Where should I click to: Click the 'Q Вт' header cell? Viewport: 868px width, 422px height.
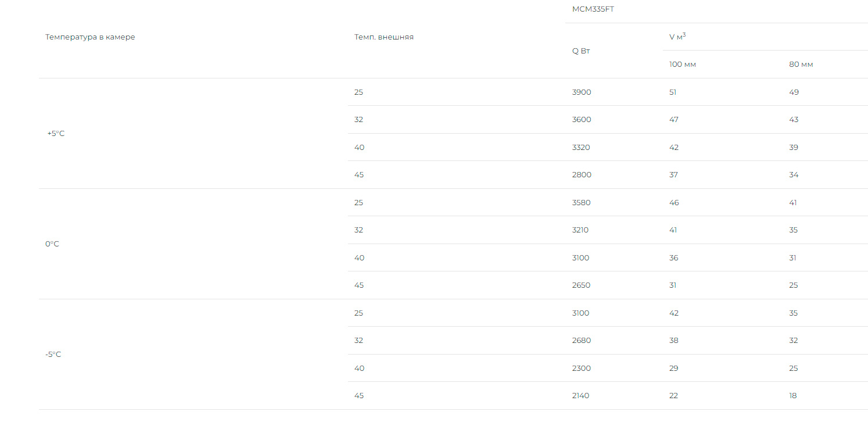pos(581,51)
